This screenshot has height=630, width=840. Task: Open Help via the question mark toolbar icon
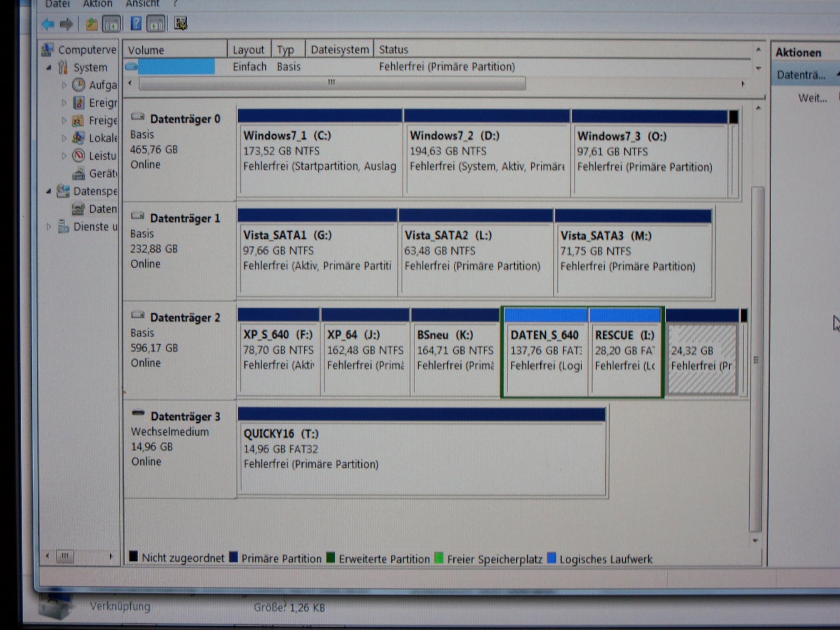(x=136, y=23)
